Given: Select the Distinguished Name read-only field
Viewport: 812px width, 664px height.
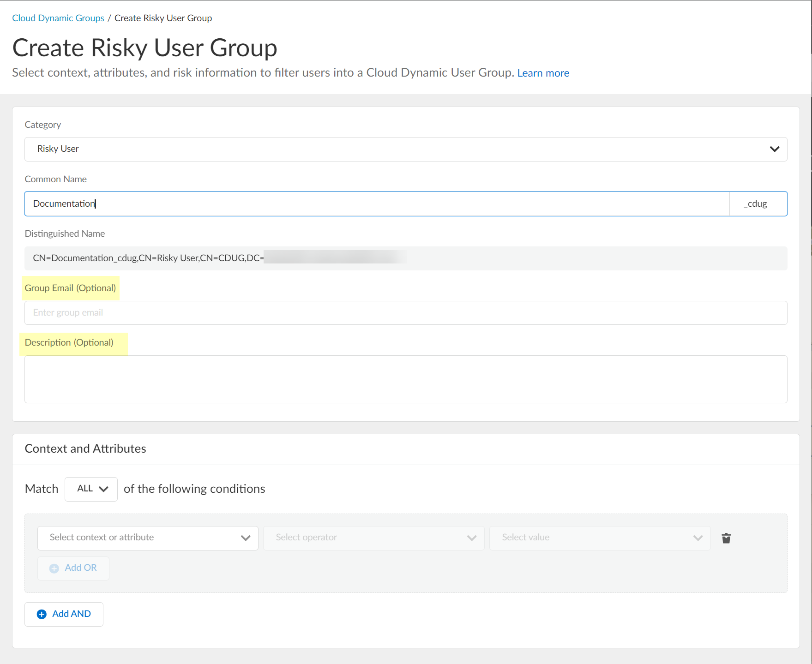Looking at the screenshot, I should [405, 258].
